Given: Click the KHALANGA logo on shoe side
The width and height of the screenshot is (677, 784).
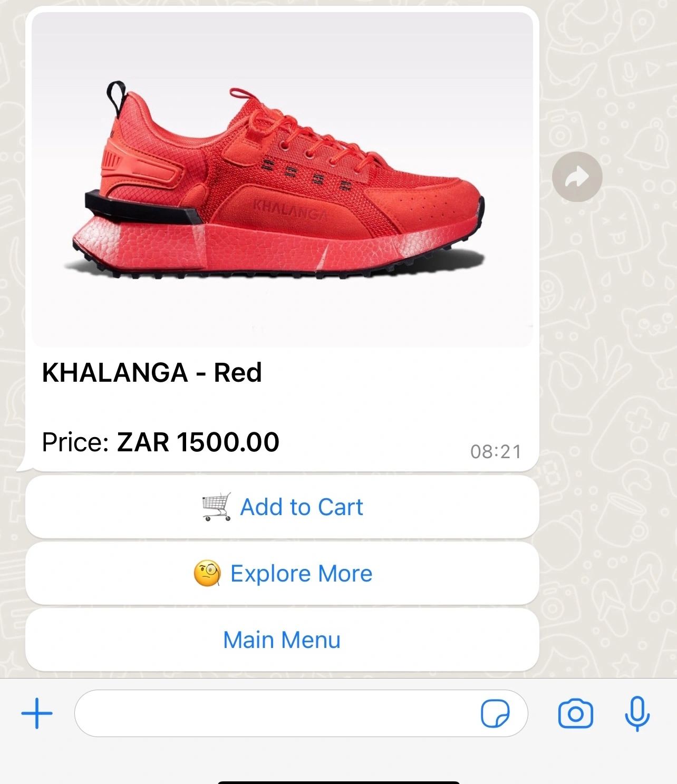Looking at the screenshot, I should [290, 209].
